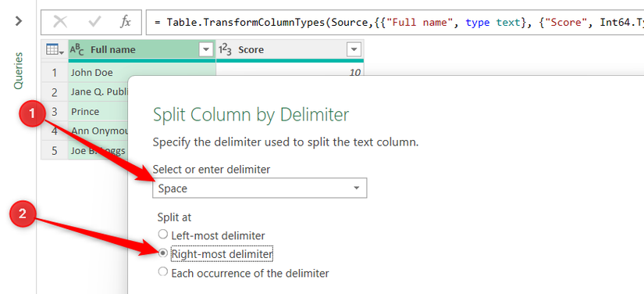Open Full name column filter dropdown

(206, 50)
